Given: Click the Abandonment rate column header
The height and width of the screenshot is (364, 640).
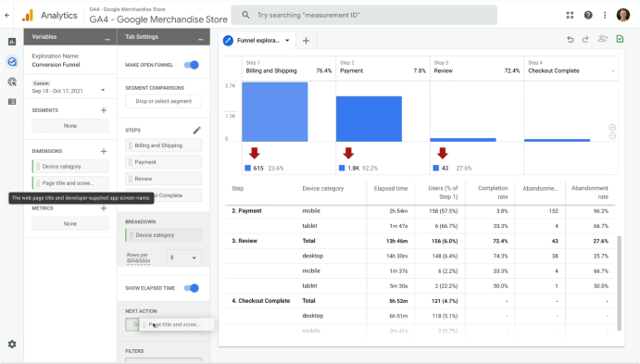Looking at the screenshot, I should [589, 193].
